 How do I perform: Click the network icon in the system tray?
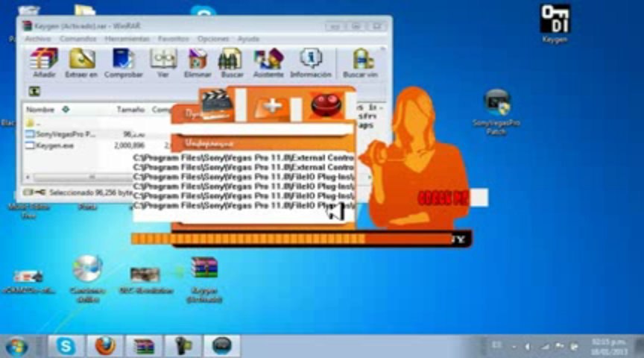(x=545, y=347)
